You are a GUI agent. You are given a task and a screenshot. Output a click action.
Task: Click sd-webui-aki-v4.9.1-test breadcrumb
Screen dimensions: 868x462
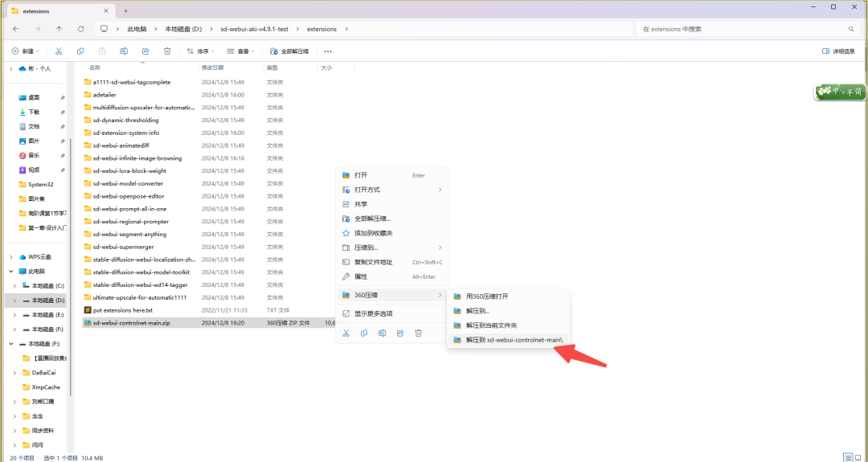255,29
